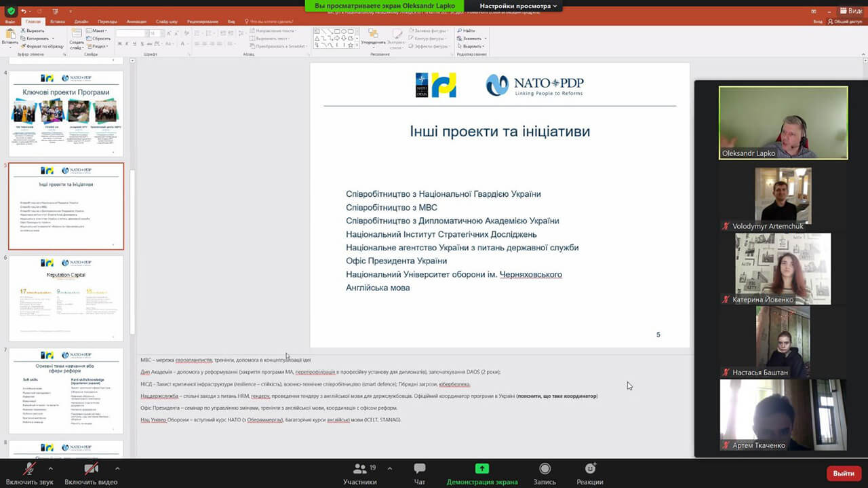
Task: Click the green Zoom security shield icon
Action: pos(11,11)
